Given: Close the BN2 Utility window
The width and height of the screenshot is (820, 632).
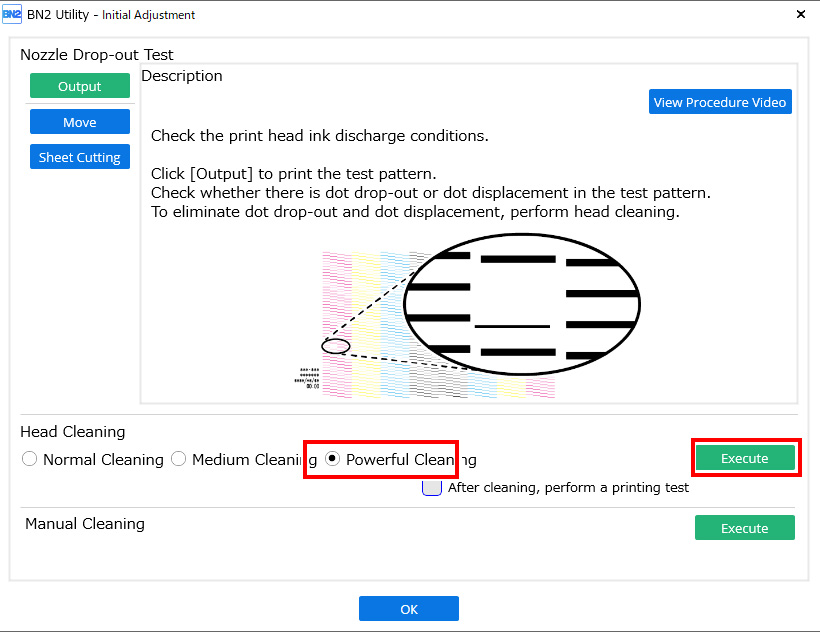Looking at the screenshot, I should tap(800, 15).
